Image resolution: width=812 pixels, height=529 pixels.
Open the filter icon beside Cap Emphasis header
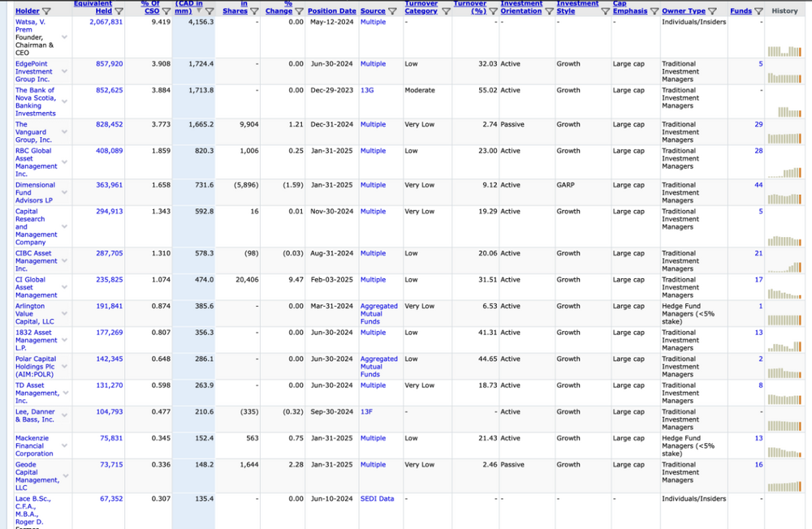pyautogui.click(x=654, y=11)
